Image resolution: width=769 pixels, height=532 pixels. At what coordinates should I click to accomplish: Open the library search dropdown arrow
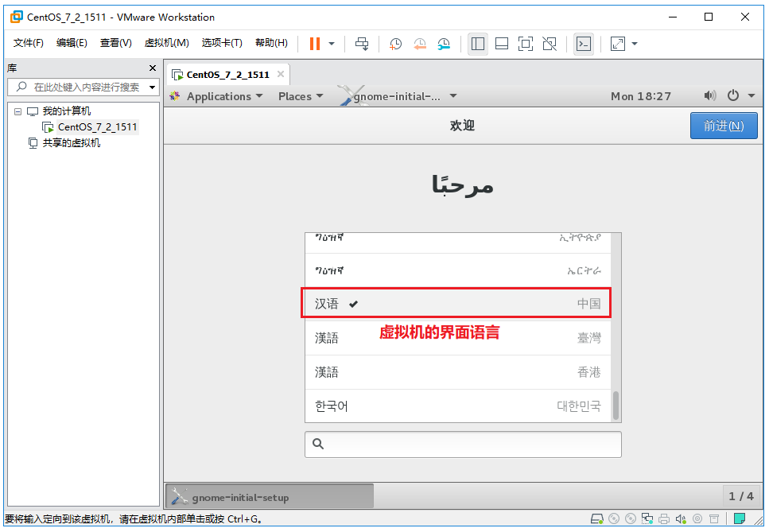pos(153,87)
